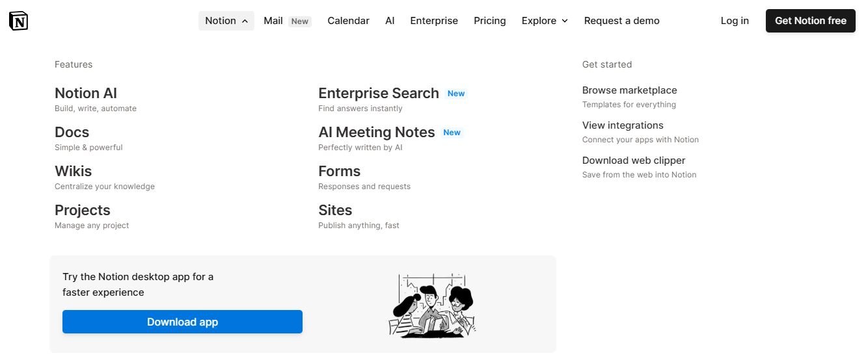Open the Enterprise page link

(434, 21)
